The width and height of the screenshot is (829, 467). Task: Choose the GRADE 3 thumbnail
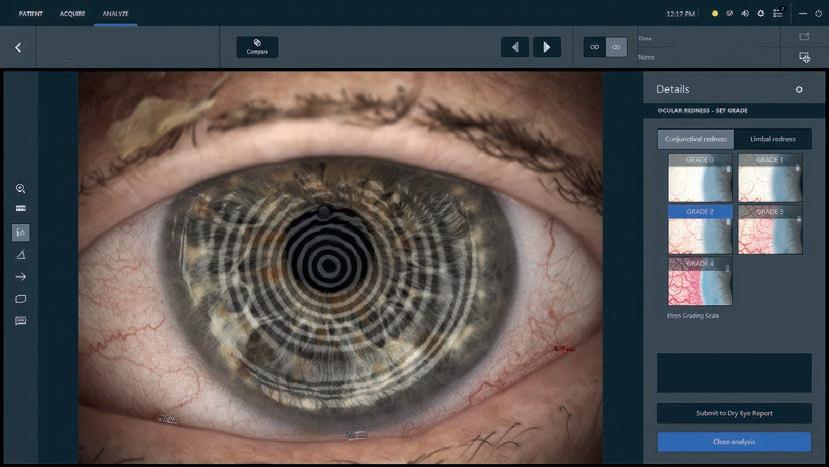pyautogui.click(x=770, y=230)
